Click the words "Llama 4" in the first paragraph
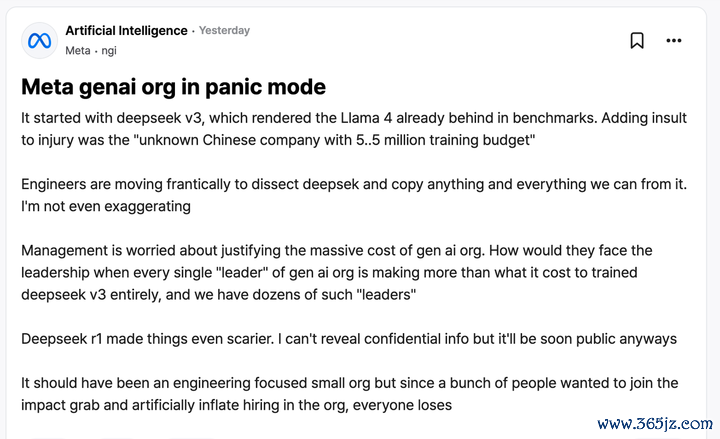Image resolution: width=720 pixels, height=439 pixels. pos(366,118)
